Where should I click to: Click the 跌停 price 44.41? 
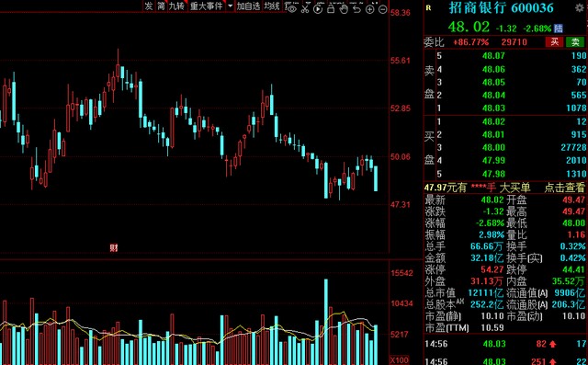573,269
